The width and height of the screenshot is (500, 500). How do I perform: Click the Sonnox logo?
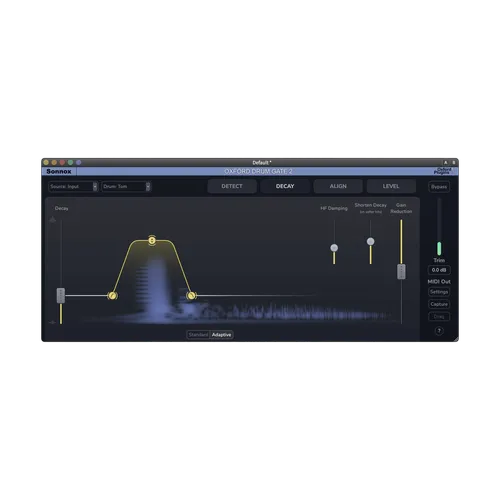[59, 171]
